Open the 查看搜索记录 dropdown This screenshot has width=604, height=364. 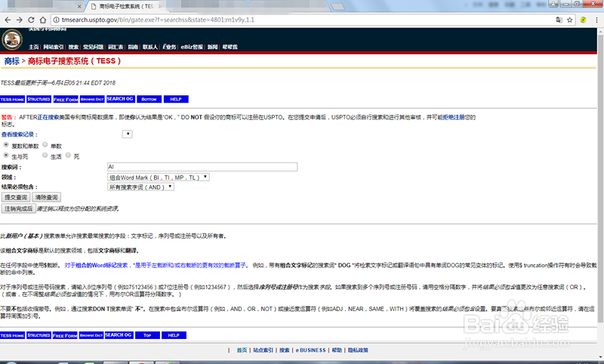[127, 134]
